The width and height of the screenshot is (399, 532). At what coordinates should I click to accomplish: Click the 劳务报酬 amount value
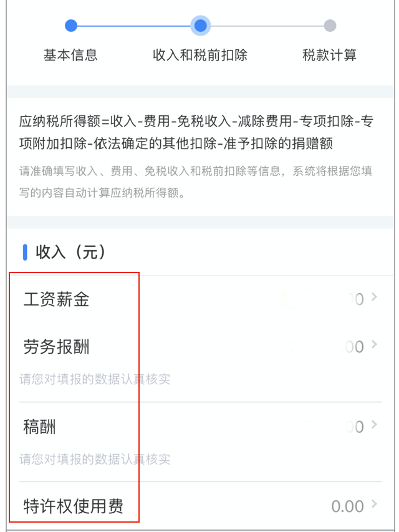(x=347, y=347)
